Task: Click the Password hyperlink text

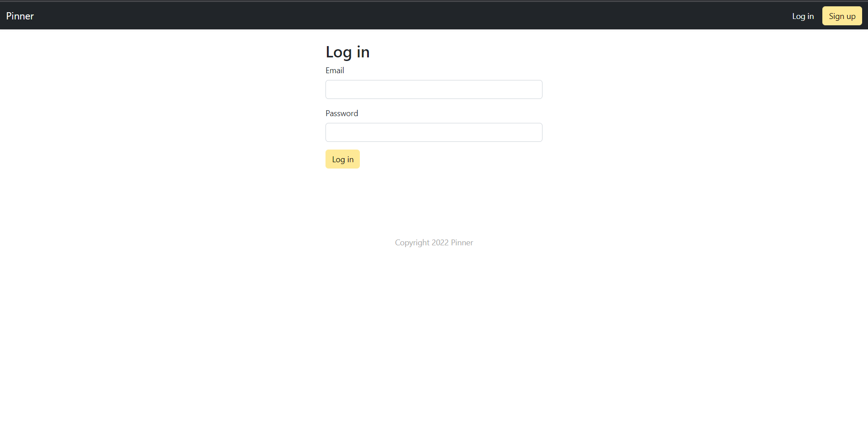Action: (x=341, y=113)
